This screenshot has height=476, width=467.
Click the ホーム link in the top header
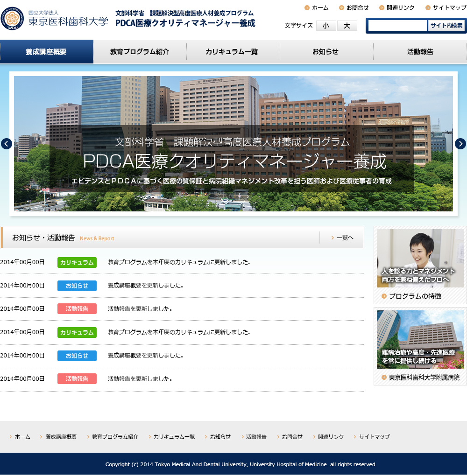click(320, 8)
